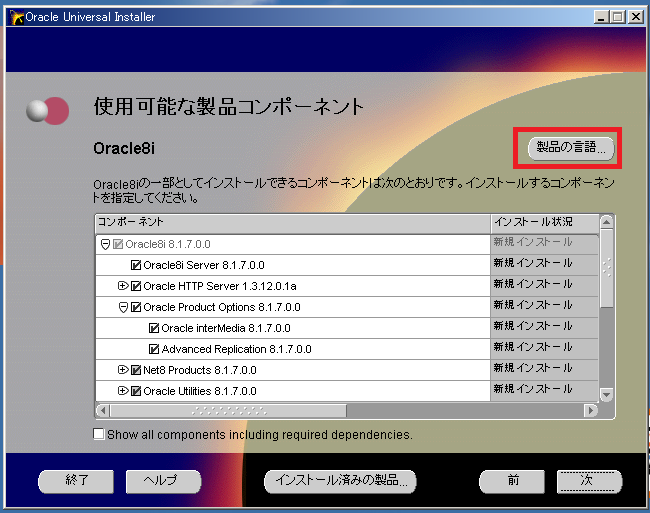Click the Oracle Universal Installer title icon
The width and height of the screenshot is (650, 513).
[x=17, y=17]
